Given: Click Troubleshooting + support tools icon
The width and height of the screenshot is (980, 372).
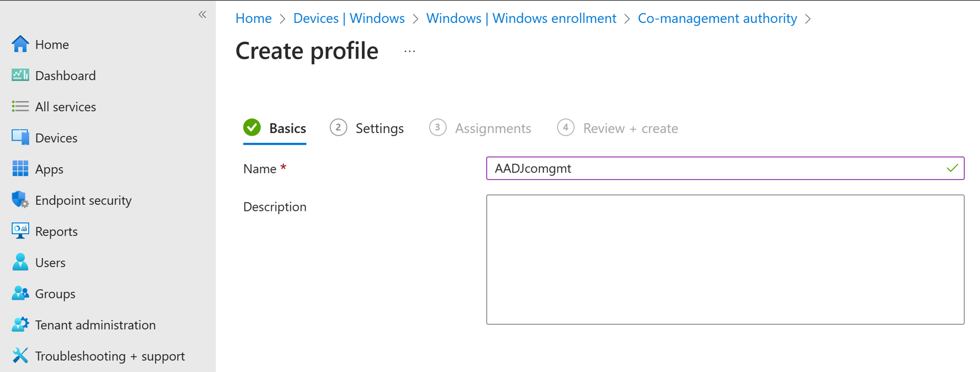Looking at the screenshot, I should [20, 356].
